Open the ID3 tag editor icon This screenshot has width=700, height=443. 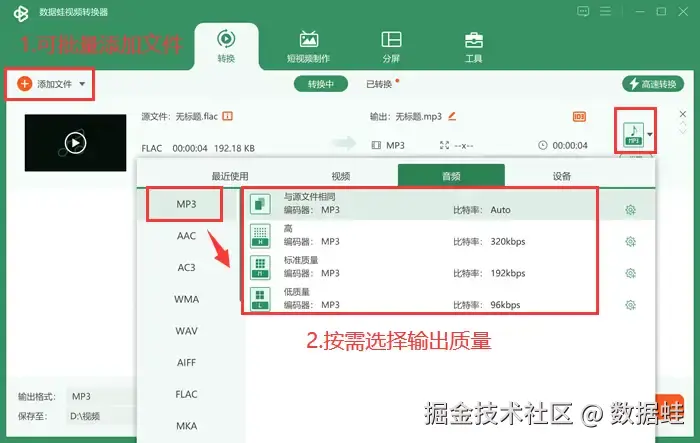click(x=579, y=117)
